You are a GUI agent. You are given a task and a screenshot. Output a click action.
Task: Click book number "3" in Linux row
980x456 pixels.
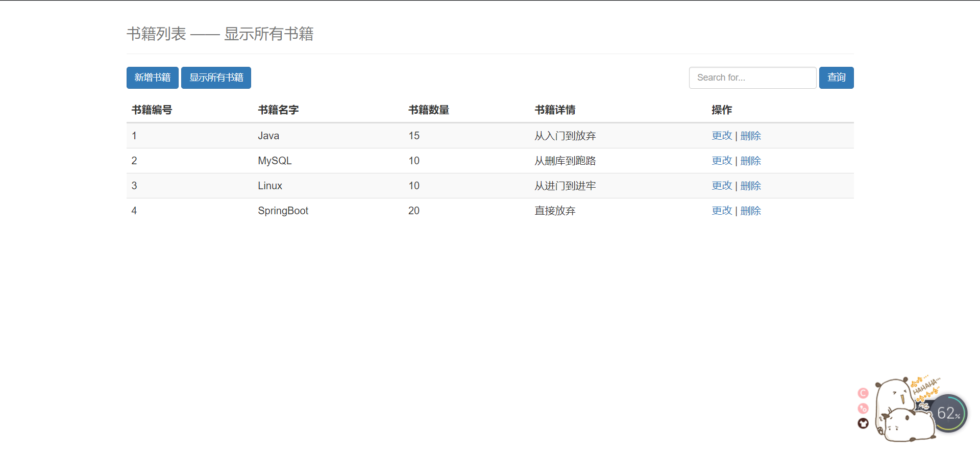click(x=134, y=186)
